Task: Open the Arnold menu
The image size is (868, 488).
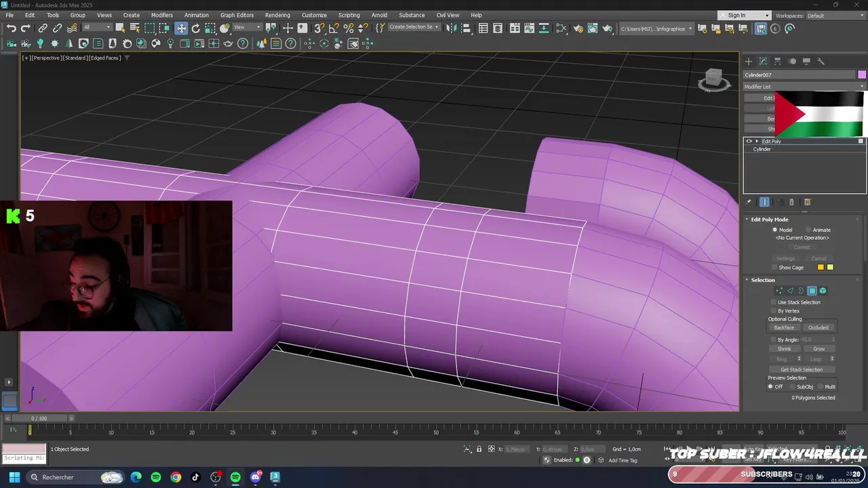Action: [379, 15]
